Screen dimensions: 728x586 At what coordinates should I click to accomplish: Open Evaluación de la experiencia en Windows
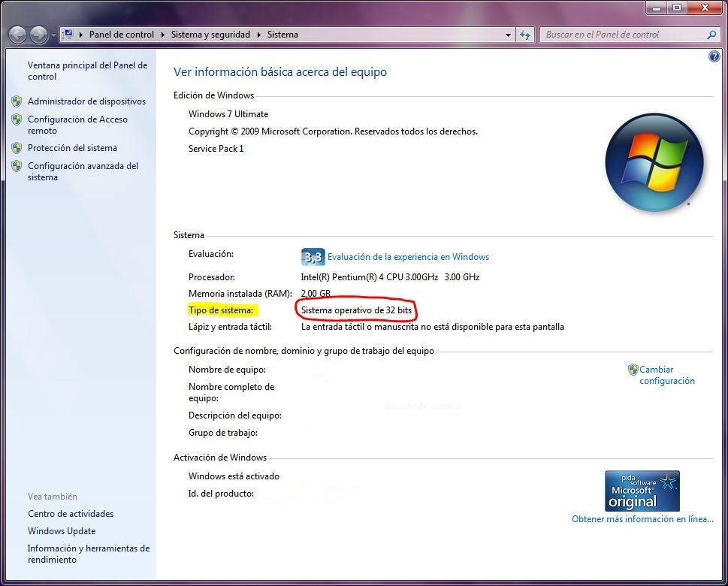[x=408, y=257]
